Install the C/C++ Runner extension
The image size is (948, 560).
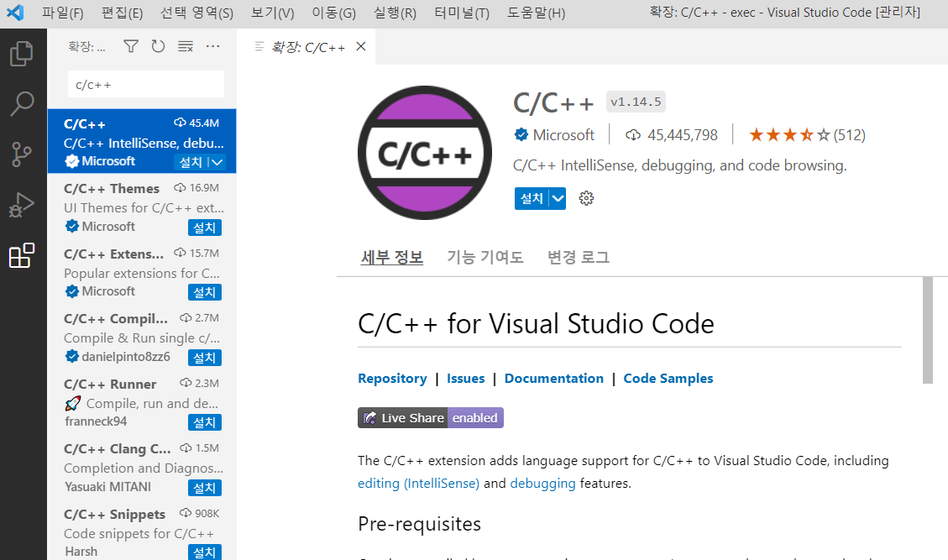(x=204, y=422)
